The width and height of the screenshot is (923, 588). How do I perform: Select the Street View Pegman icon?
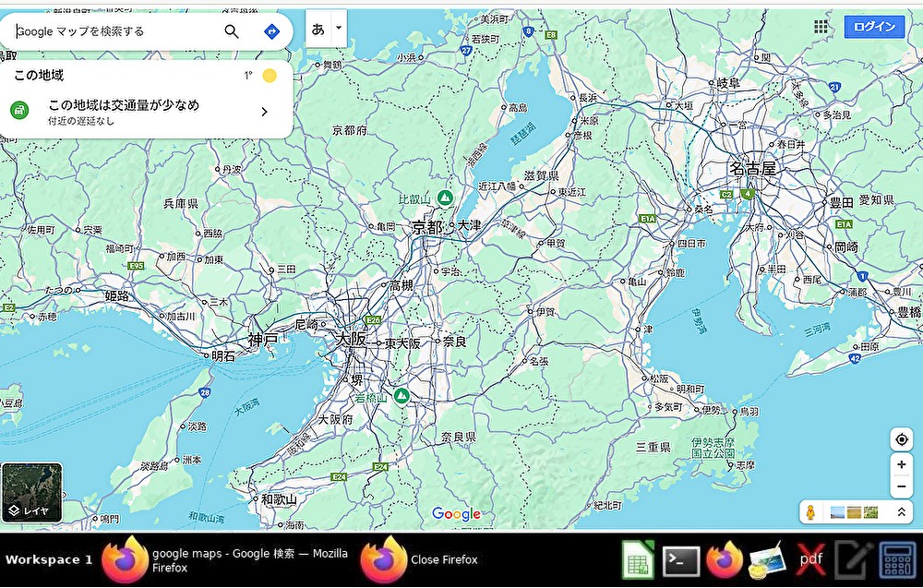tap(810, 512)
